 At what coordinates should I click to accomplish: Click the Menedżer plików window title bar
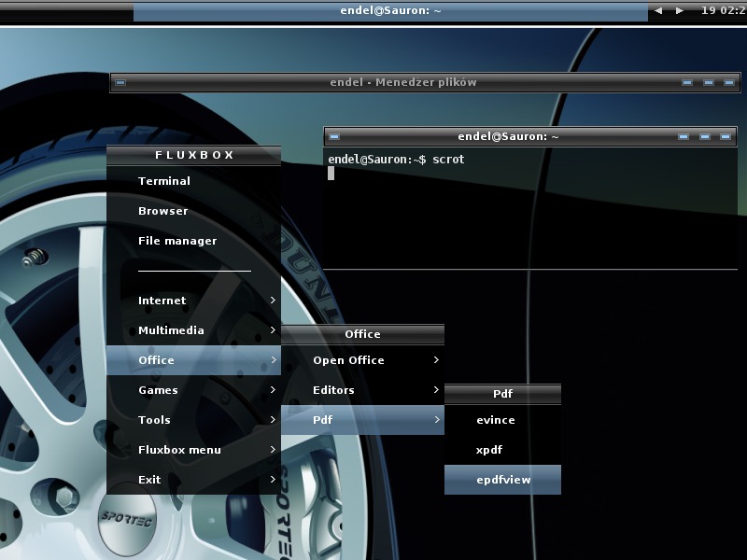coord(402,82)
